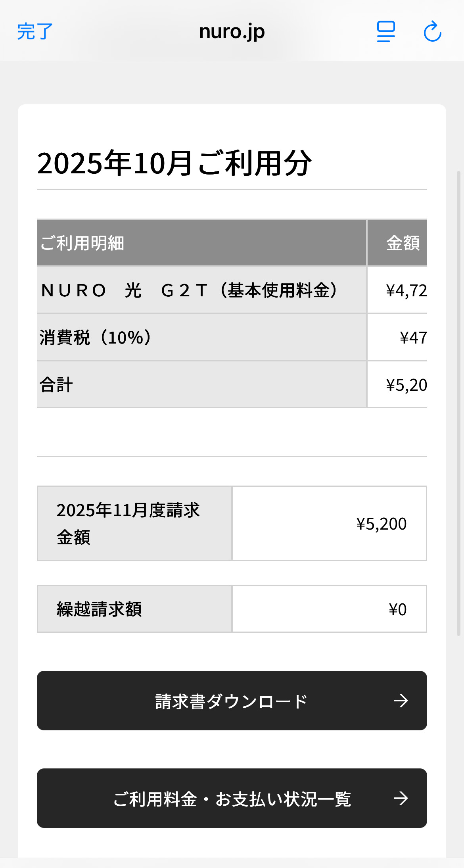Click the 合計 total row label
The height and width of the screenshot is (868, 464).
tap(56, 385)
